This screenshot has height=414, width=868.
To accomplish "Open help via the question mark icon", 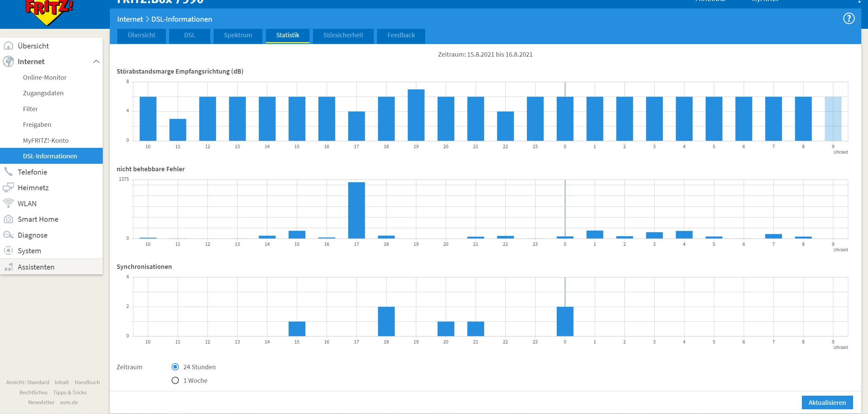I will pyautogui.click(x=849, y=19).
